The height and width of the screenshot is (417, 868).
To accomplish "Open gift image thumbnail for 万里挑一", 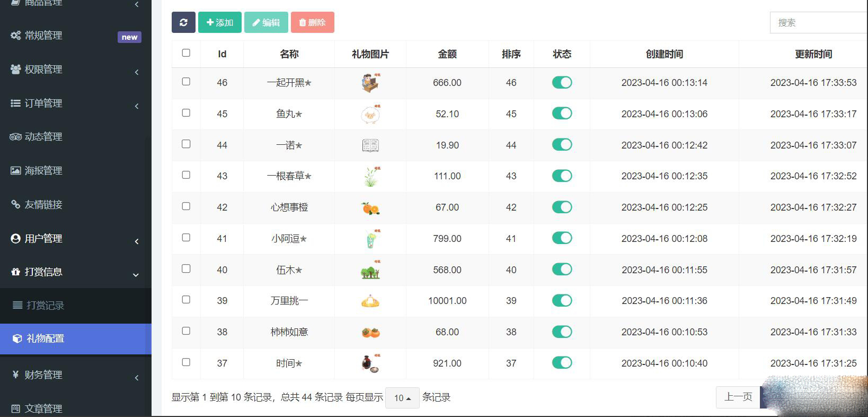I will (x=370, y=301).
